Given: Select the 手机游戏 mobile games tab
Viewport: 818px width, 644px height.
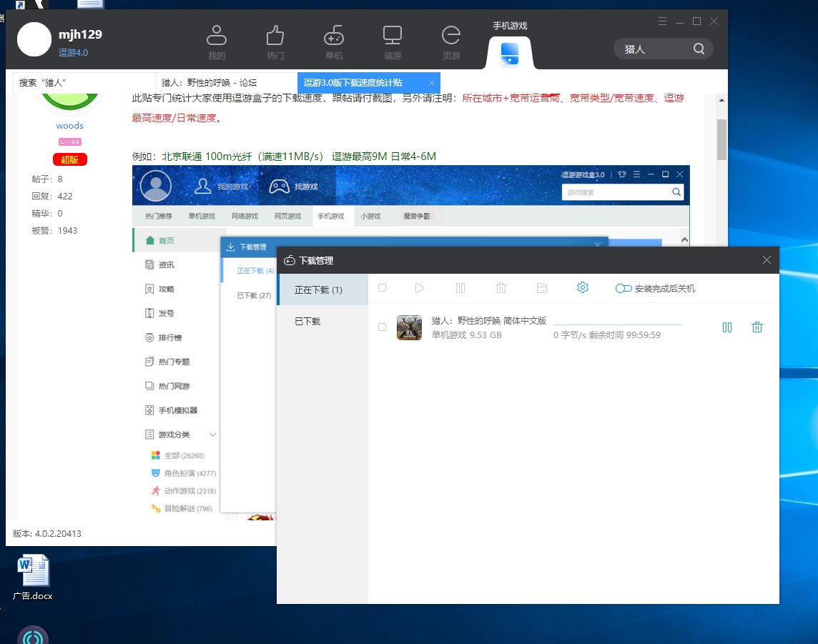Looking at the screenshot, I should pos(510,44).
